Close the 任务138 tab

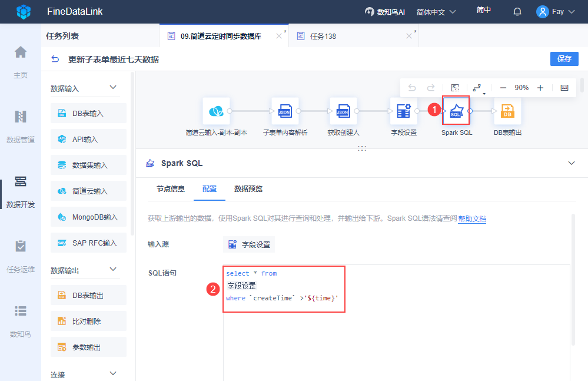tap(408, 36)
